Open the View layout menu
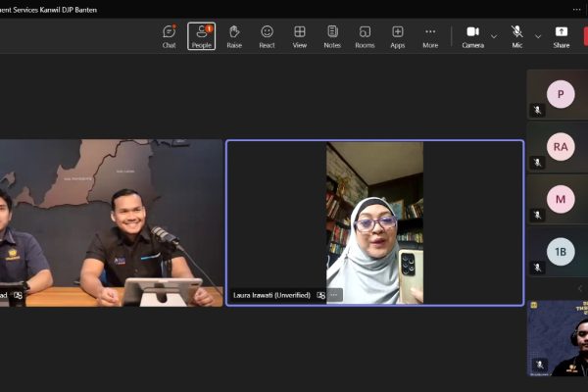Screen dimensions: 588x392 click(x=300, y=36)
